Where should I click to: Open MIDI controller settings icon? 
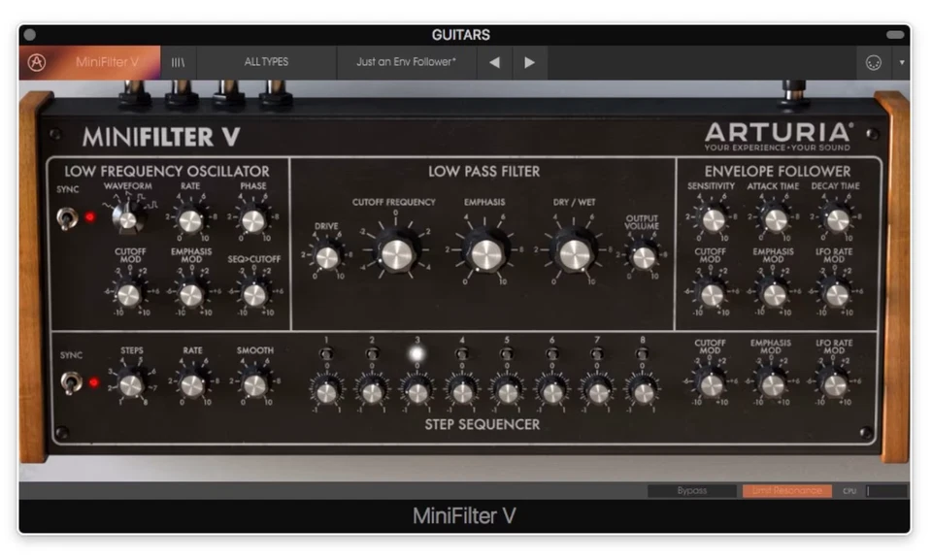874,61
